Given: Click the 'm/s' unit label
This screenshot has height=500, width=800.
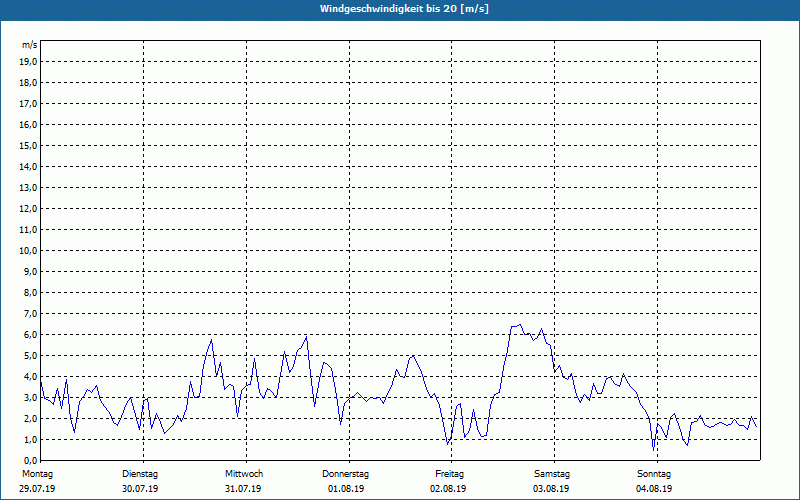Looking at the screenshot, I should click(29, 45).
